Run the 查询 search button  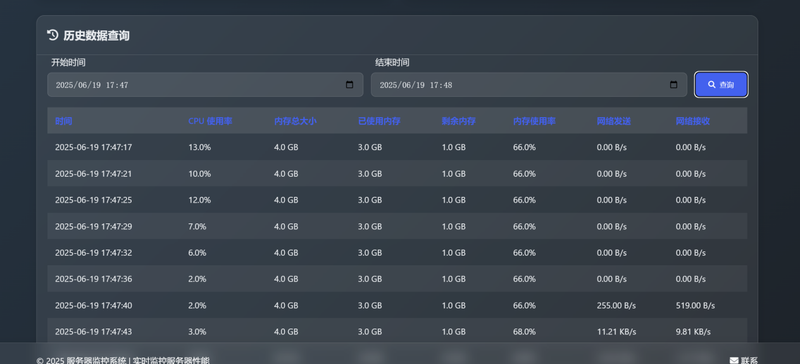(x=721, y=85)
